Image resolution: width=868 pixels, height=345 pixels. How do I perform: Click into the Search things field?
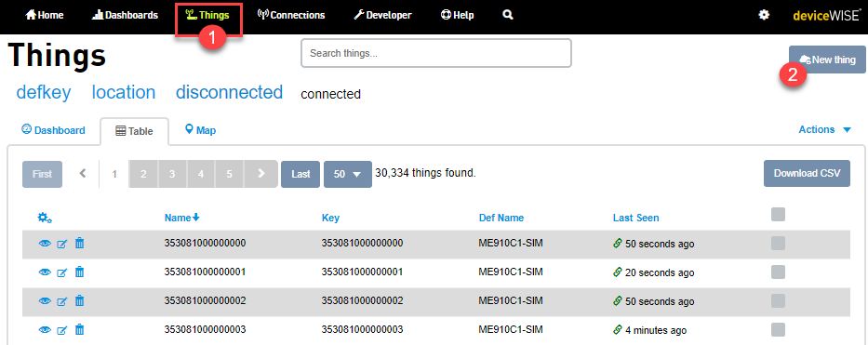click(436, 53)
